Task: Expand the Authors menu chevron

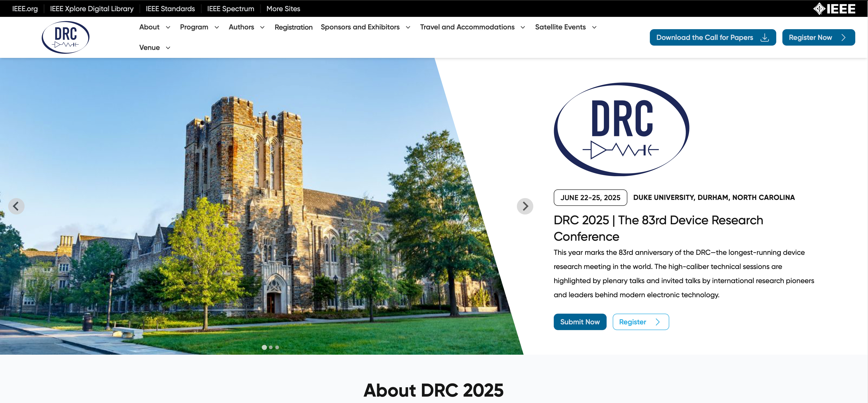Action: click(x=262, y=27)
